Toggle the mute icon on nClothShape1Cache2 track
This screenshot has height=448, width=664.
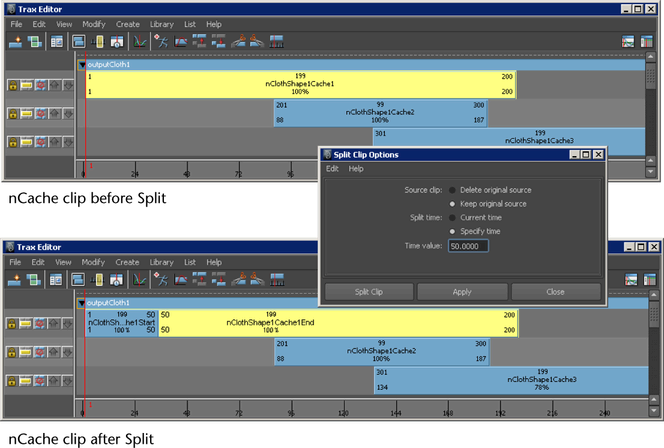40,113
